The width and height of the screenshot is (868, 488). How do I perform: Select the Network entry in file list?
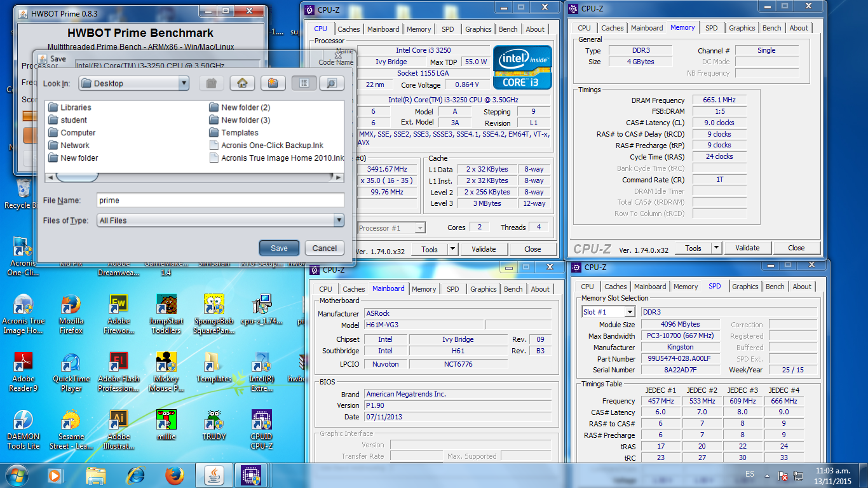pos(69,146)
